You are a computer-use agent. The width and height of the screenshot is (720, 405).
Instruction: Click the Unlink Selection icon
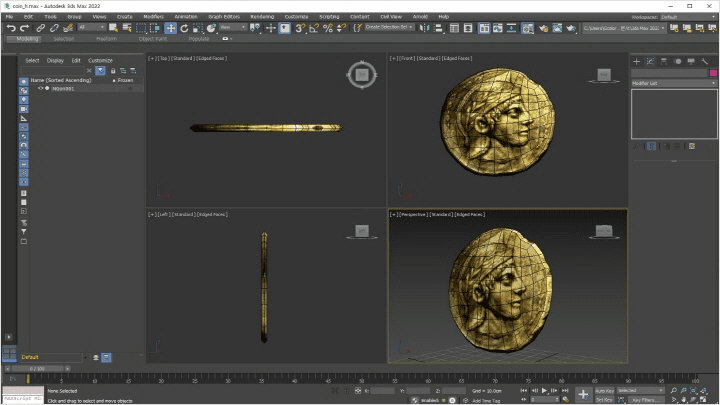click(54, 28)
